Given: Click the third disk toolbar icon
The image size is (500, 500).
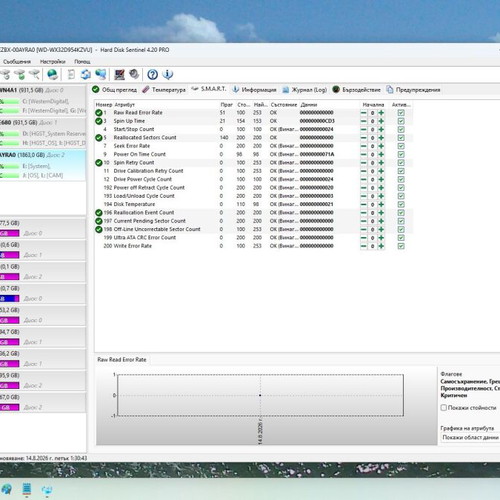Looking at the screenshot, I should pos(35,74).
